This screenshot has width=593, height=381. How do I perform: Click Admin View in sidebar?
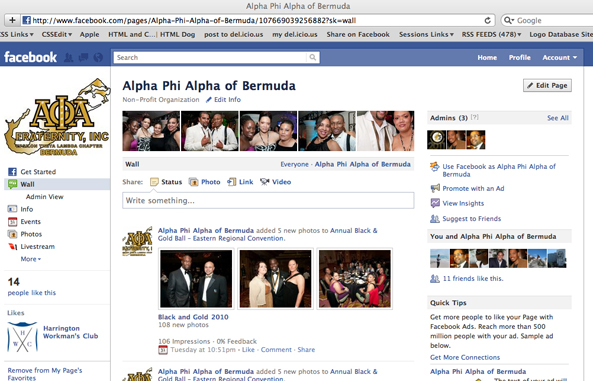(45, 197)
